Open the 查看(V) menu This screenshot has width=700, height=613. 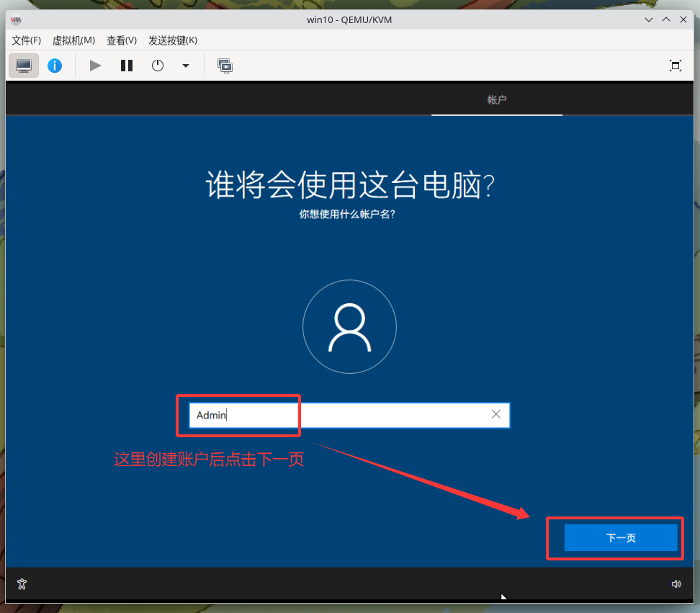tap(122, 40)
